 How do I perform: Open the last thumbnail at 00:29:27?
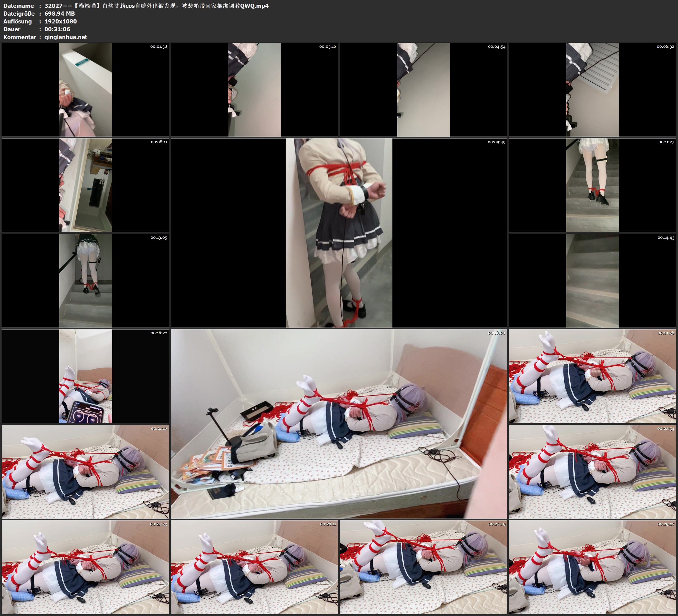pyautogui.click(x=592, y=567)
